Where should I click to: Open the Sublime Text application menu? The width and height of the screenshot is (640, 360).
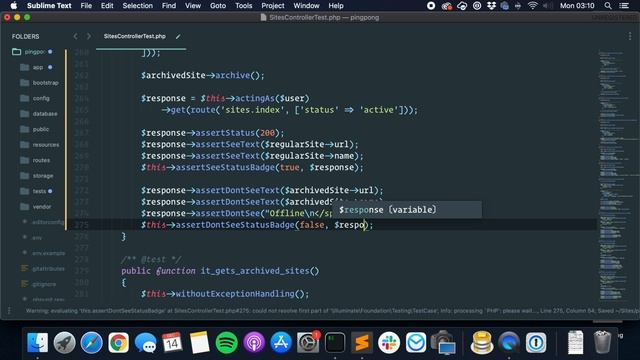49,6
